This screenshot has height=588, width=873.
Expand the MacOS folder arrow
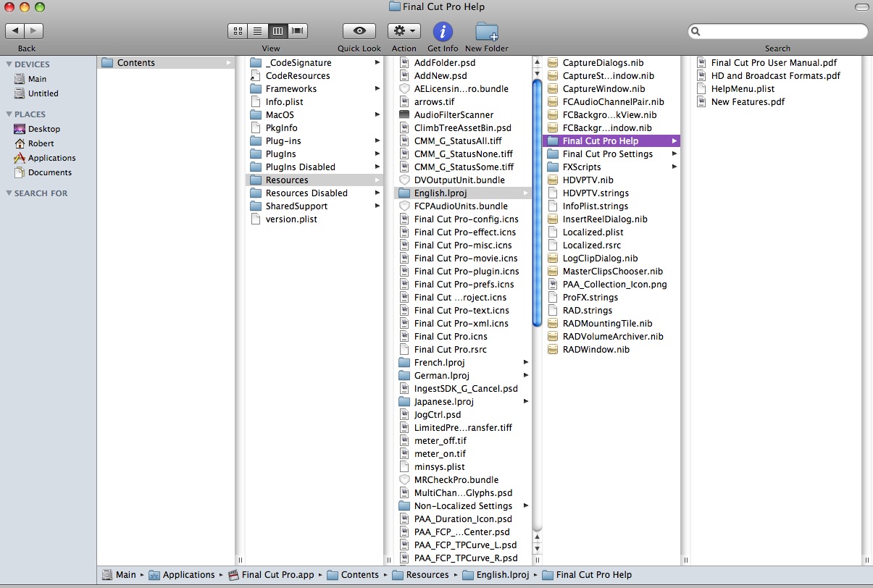click(377, 115)
